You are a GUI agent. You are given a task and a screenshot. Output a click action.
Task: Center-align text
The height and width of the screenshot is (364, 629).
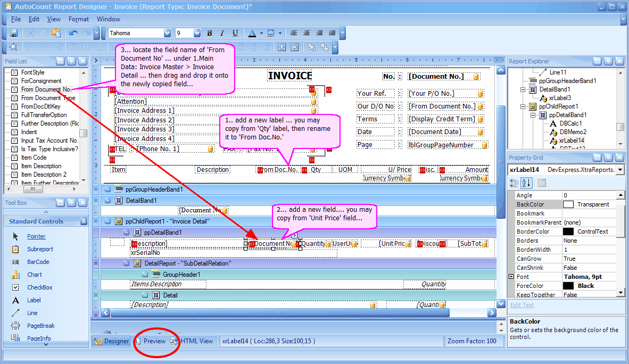[307, 33]
